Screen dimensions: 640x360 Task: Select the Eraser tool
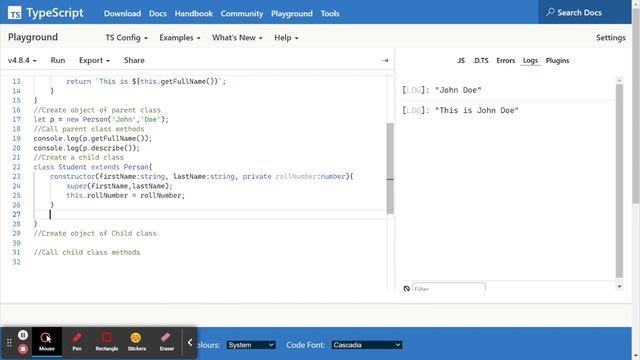[x=166, y=341]
